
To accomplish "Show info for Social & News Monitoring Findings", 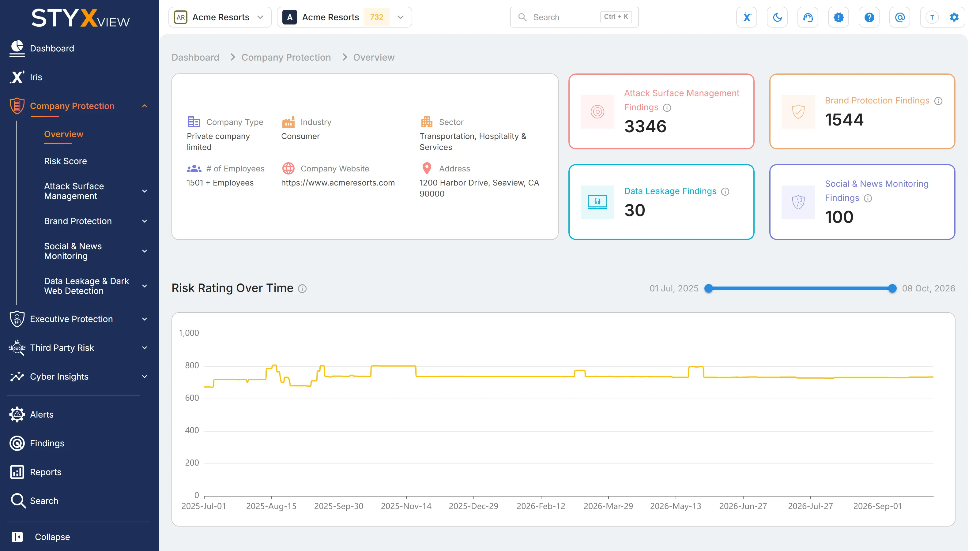I will click(868, 198).
